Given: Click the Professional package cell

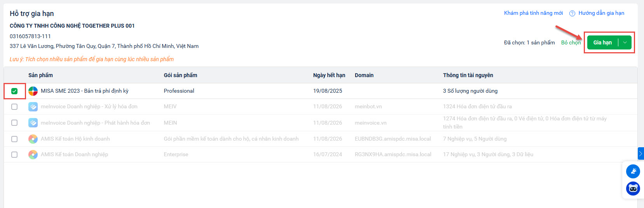Looking at the screenshot, I should tap(179, 91).
